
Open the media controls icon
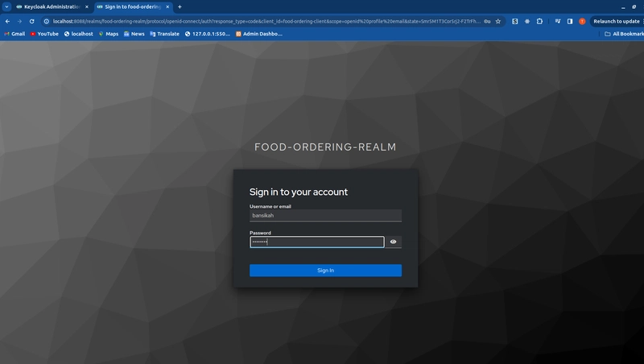coord(558,22)
